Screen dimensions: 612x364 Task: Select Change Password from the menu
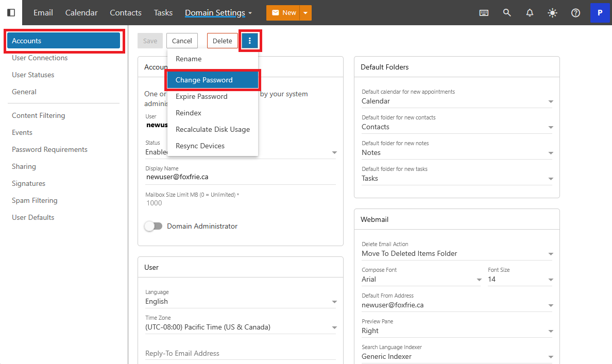[212, 80]
